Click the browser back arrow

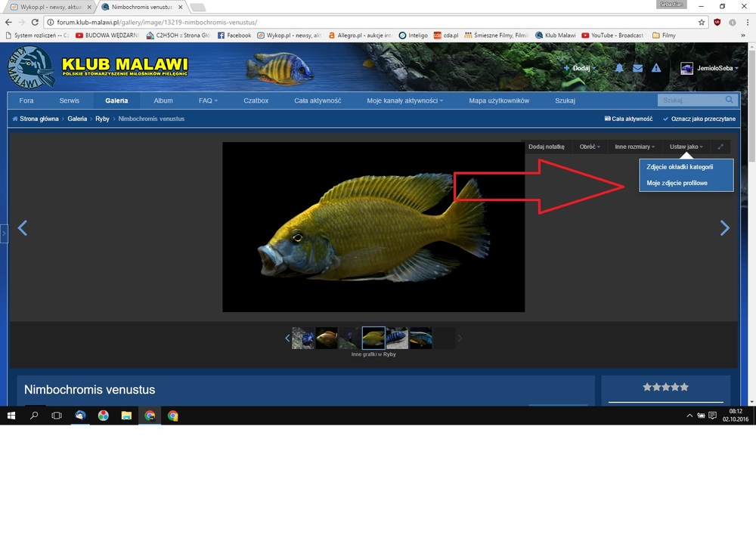(x=8, y=22)
